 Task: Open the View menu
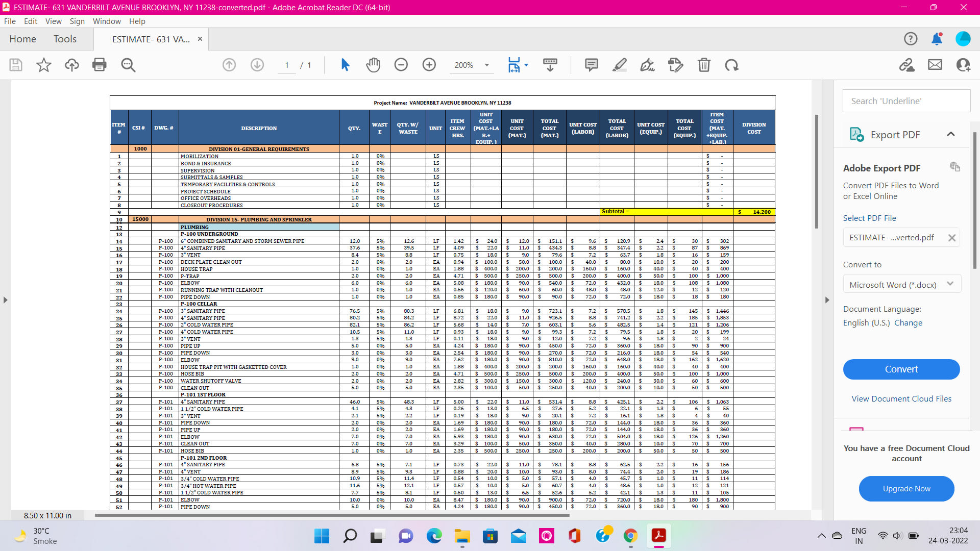(x=53, y=21)
